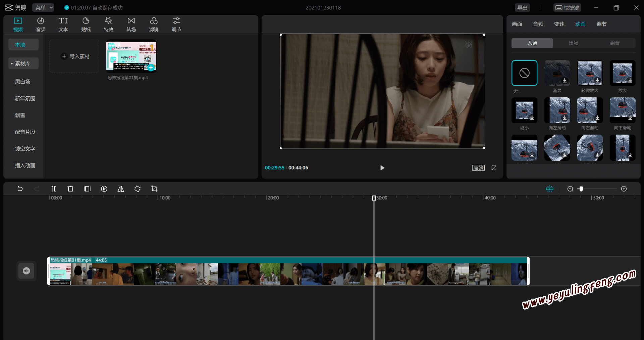Enter fullscreen preview
The image size is (644, 340).
pyautogui.click(x=494, y=168)
